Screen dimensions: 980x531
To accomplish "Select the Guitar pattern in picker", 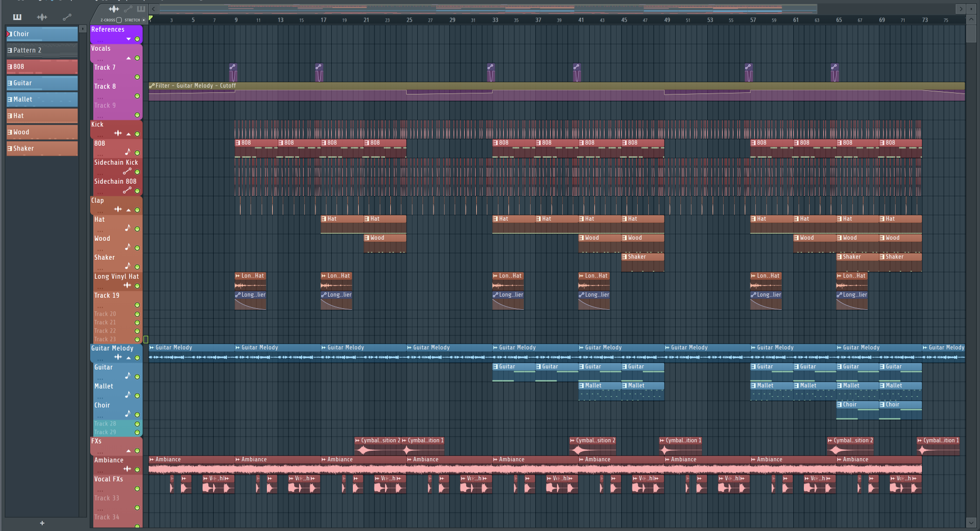I will pos(42,83).
